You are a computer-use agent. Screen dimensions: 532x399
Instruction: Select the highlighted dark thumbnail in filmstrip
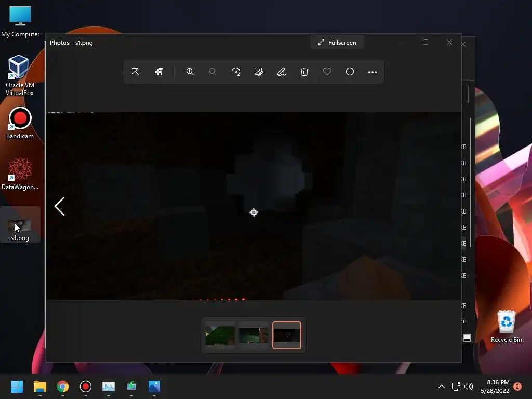[287, 335]
